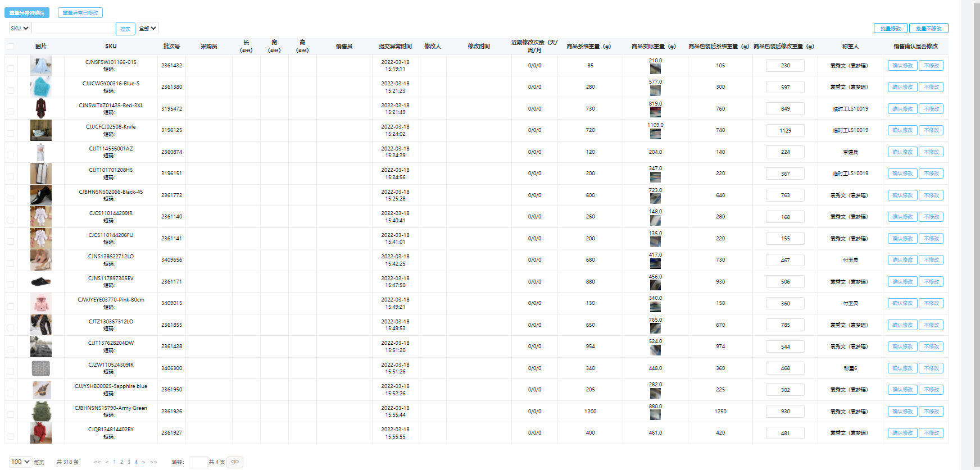This screenshot has height=470, width=980.
Task: Open the SKU search-type dropdown
Action: click(x=20, y=28)
